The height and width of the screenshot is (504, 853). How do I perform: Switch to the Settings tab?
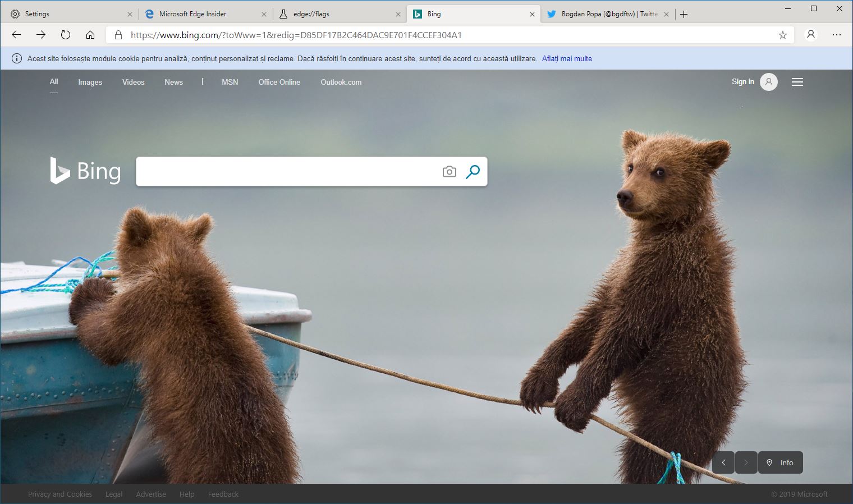coord(70,14)
